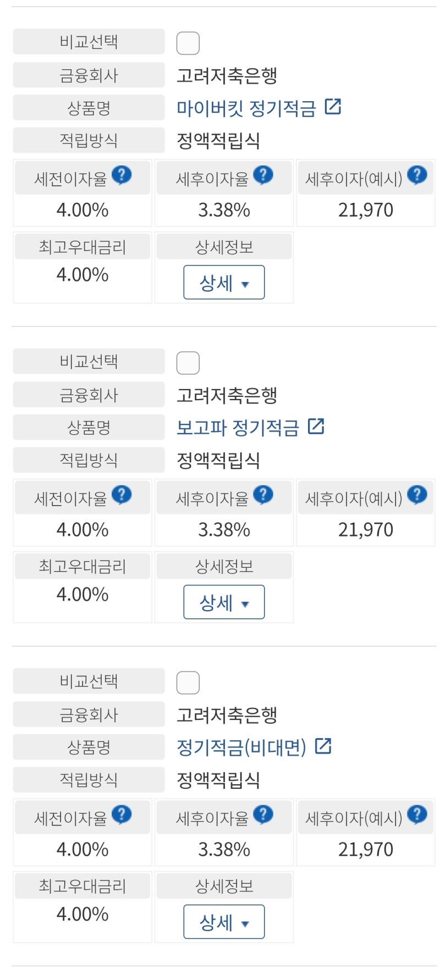Check the 비교선택 box for 보고파 정기적금
The image size is (440, 980).
tap(188, 362)
